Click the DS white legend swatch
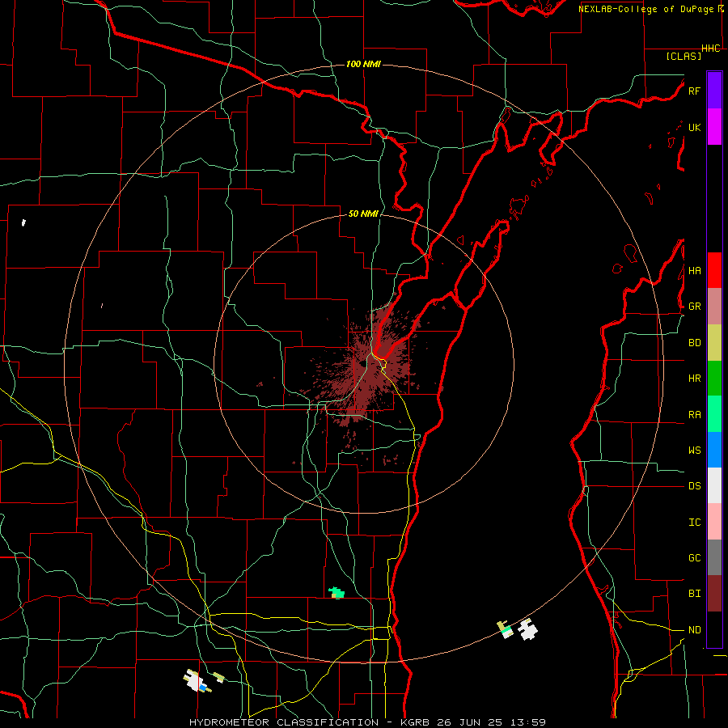728x728 pixels. click(714, 485)
